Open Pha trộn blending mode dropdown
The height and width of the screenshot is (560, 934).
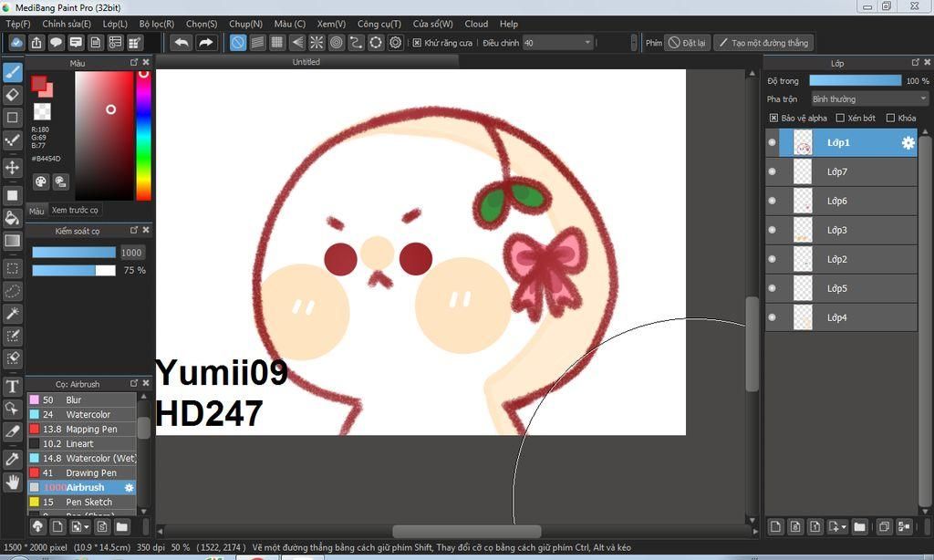[869, 99]
